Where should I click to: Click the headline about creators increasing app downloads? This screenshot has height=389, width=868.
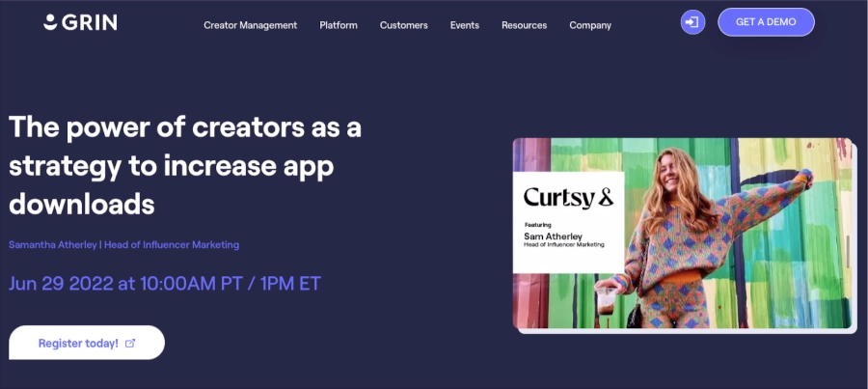pos(185,166)
